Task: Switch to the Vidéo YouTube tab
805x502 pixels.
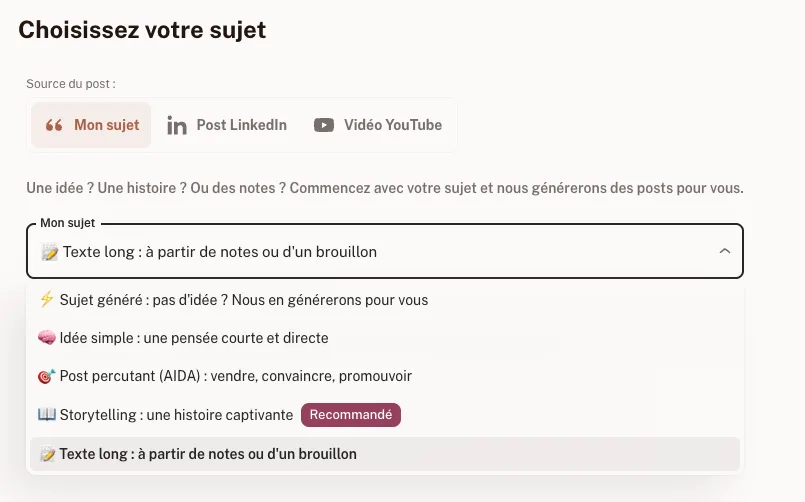Action: 378,125
